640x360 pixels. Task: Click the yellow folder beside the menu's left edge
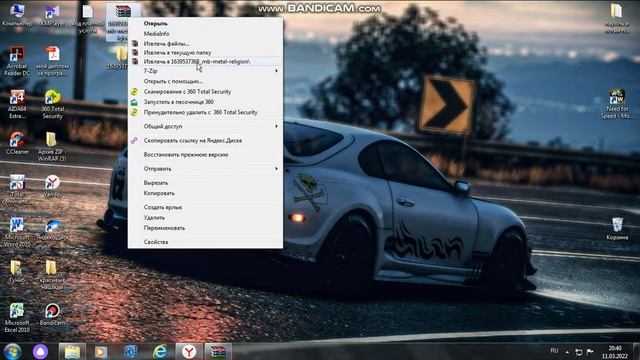point(122,55)
